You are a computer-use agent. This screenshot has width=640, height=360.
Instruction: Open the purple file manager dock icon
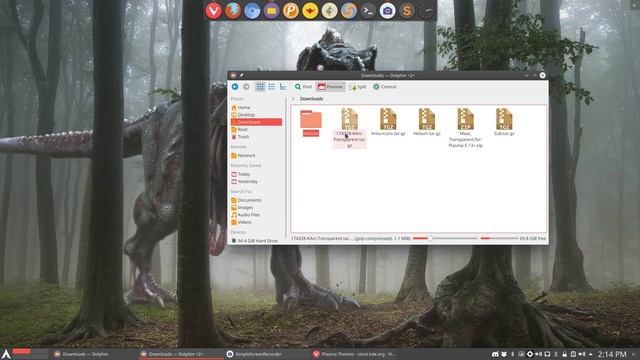(271, 11)
